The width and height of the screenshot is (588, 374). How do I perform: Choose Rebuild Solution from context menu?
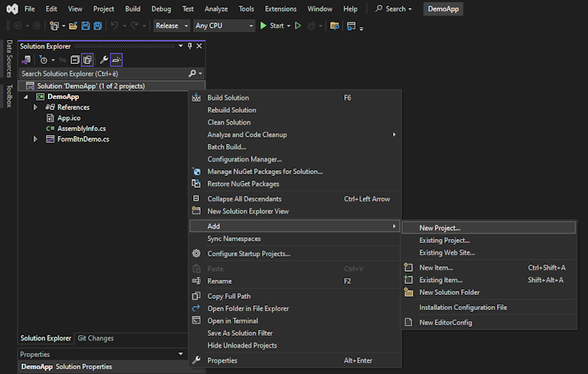pyautogui.click(x=232, y=110)
